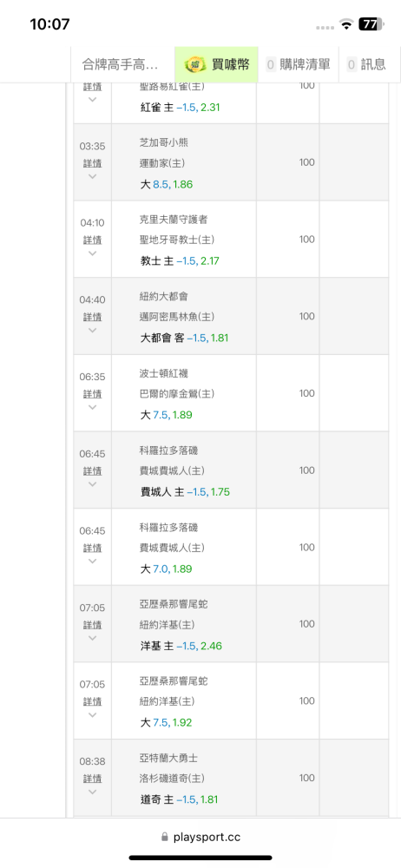Open the 購牌清單 tab
The image size is (401, 868).
(x=299, y=65)
